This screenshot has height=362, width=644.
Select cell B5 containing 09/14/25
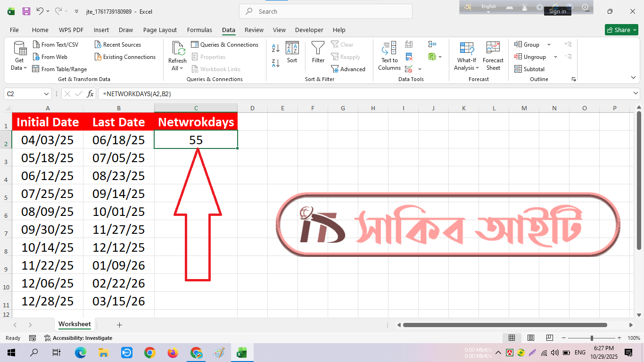pos(119,194)
